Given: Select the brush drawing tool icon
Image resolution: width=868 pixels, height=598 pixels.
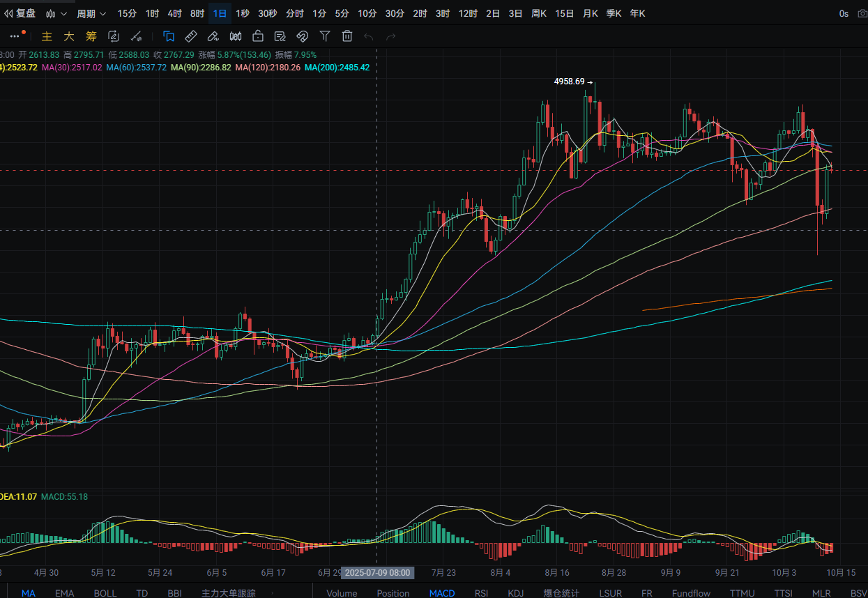Looking at the screenshot, I should pos(213,36).
